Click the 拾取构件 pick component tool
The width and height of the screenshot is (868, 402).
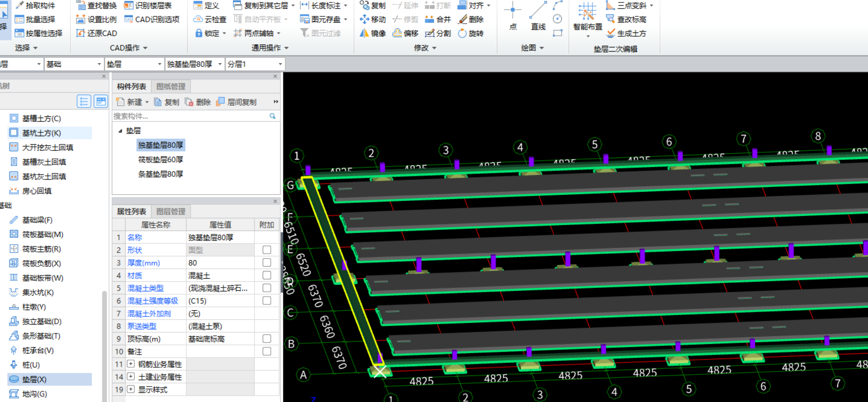[35, 5]
